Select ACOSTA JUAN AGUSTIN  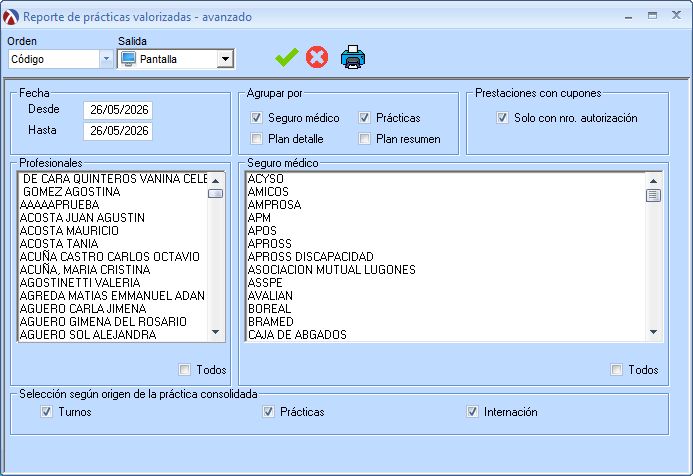113,217
